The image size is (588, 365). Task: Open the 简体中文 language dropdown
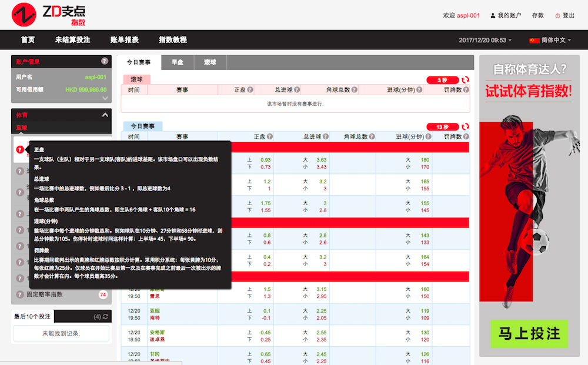point(550,40)
